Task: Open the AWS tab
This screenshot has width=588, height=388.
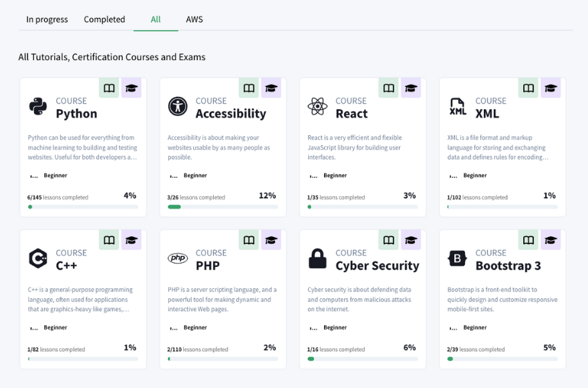Action: (194, 19)
